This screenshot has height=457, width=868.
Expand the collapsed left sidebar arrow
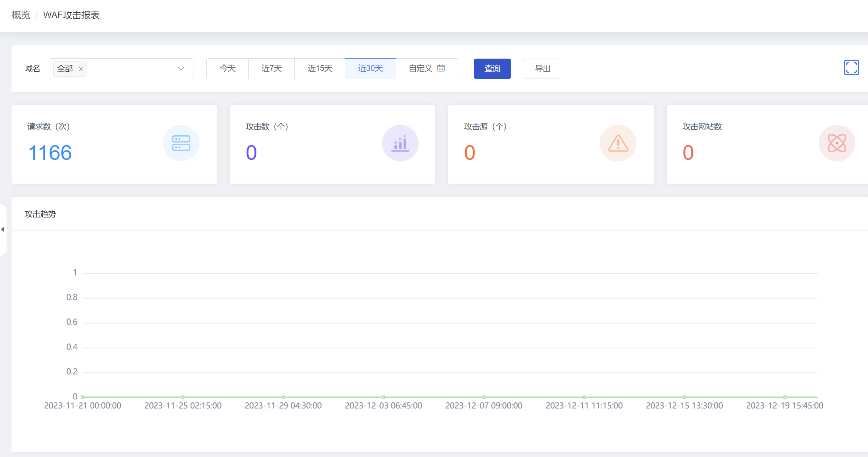(x=3, y=229)
